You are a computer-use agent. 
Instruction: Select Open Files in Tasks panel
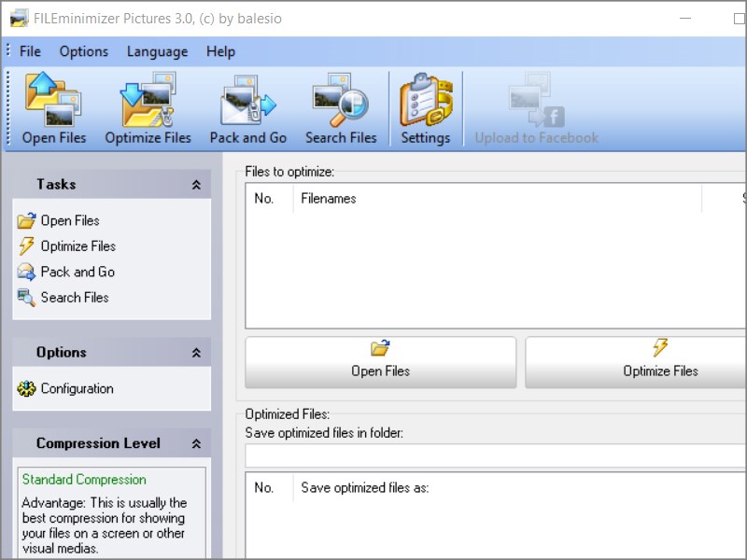[x=59, y=220]
